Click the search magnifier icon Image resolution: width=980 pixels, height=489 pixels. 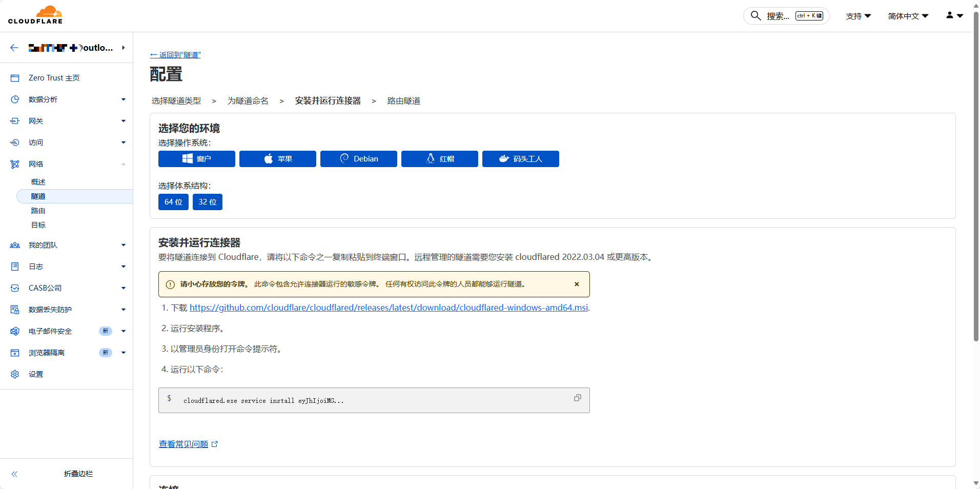pos(756,16)
